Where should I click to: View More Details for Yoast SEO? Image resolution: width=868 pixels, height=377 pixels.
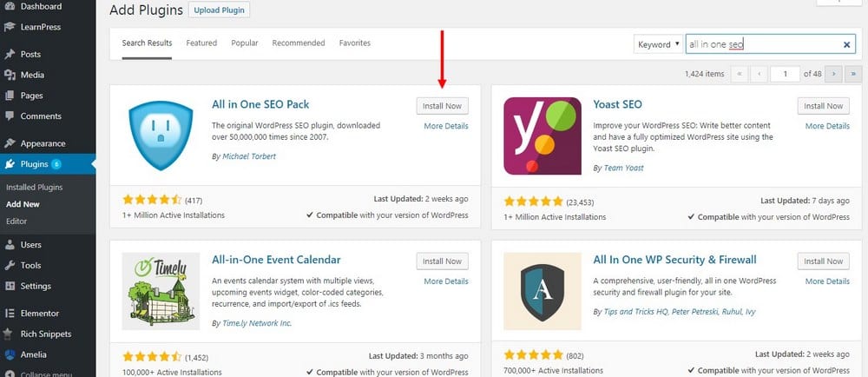click(827, 126)
